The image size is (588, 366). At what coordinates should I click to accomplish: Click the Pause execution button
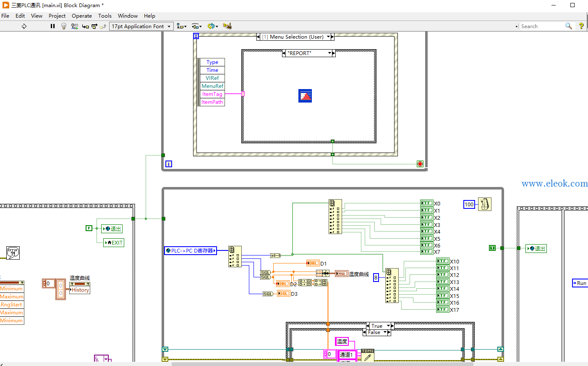tap(52, 26)
